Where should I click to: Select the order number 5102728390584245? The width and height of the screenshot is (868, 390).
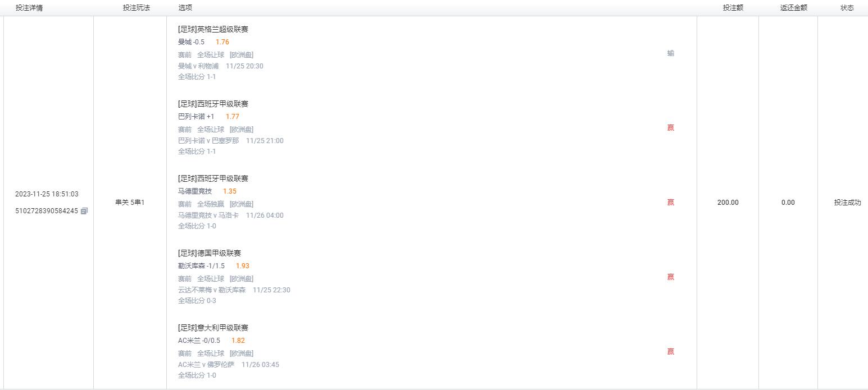pyautogui.click(x=47, y=211)
